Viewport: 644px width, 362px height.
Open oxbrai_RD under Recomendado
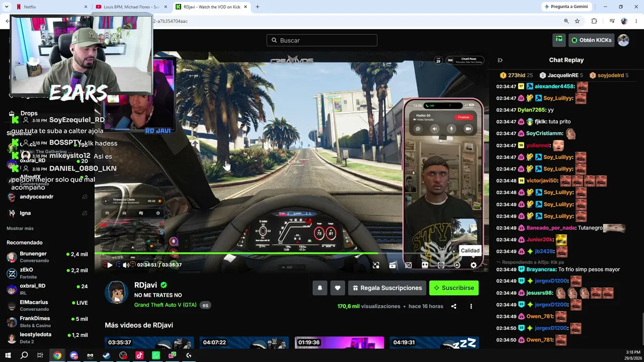[47, 289]
